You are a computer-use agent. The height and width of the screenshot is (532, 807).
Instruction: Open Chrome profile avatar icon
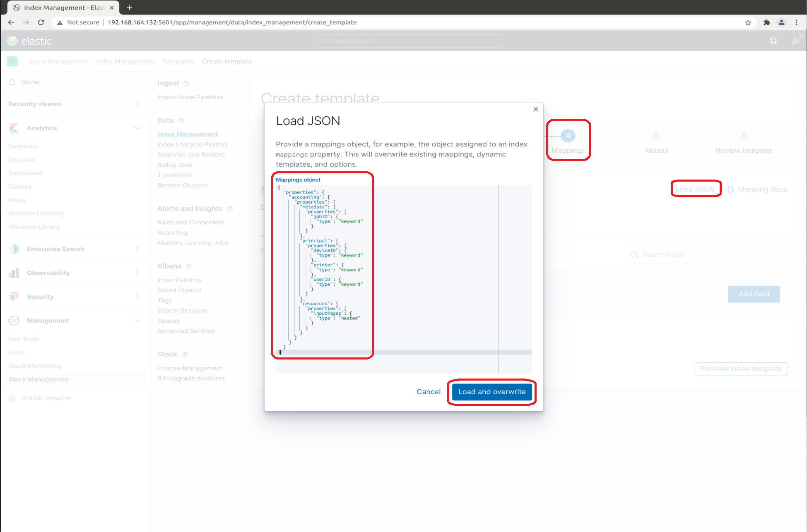click(x=781, y=22)
